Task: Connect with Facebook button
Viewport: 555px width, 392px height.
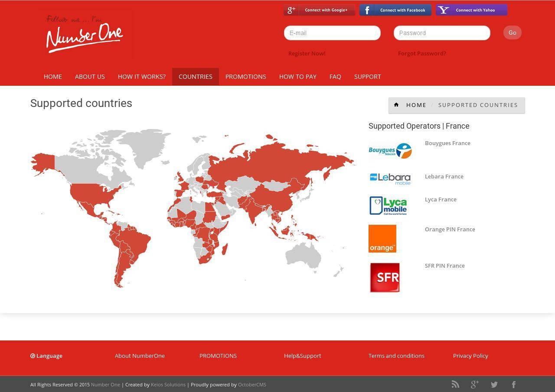Action: click(395, 10)
